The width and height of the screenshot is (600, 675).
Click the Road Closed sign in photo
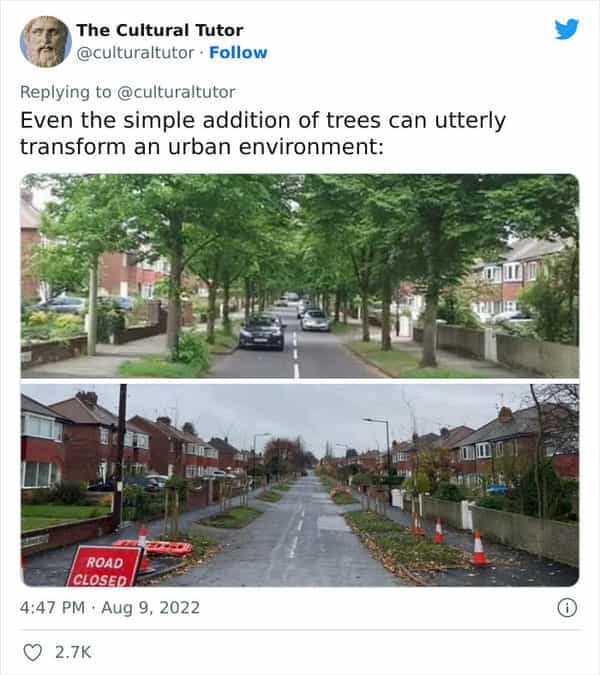click(104, 567)
